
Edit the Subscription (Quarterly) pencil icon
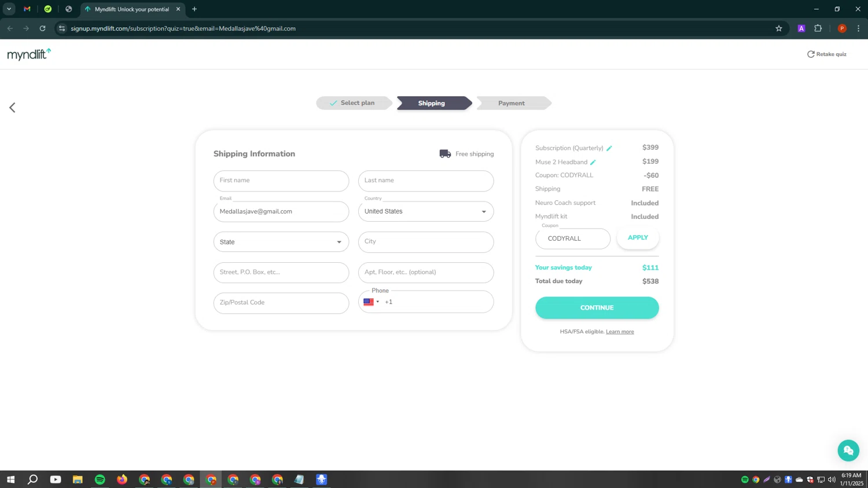tap(609, 149)
